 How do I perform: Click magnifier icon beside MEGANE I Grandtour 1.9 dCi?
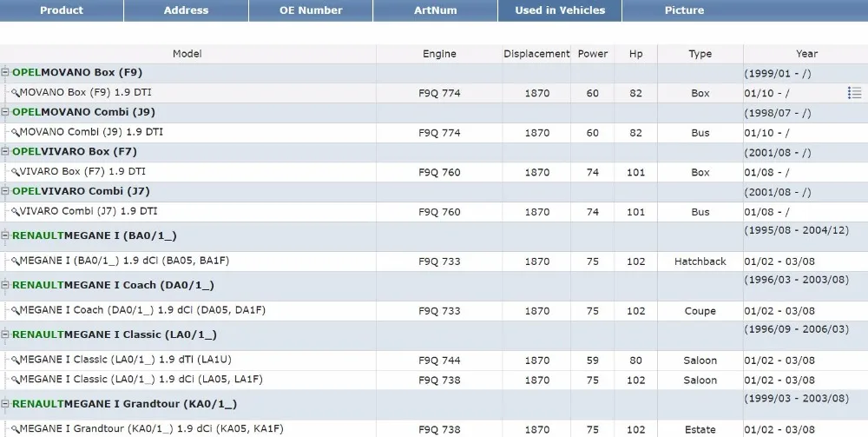click(x=16, y=429)
